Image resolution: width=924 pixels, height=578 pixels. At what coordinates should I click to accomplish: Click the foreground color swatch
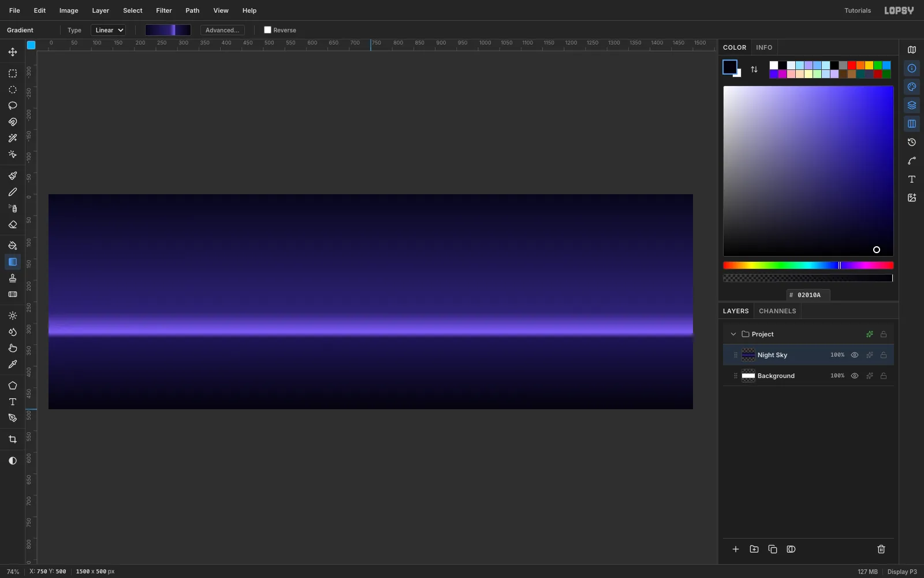tap(730, 67)
